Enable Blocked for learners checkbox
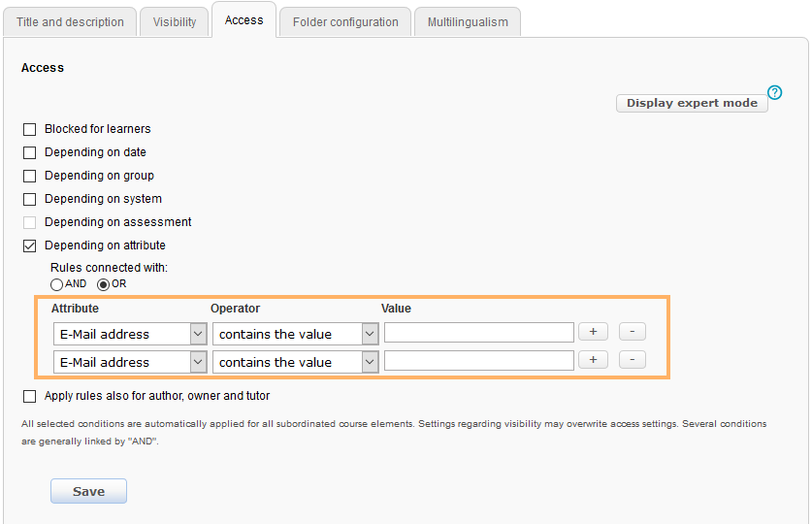 (x=29, y=129)
